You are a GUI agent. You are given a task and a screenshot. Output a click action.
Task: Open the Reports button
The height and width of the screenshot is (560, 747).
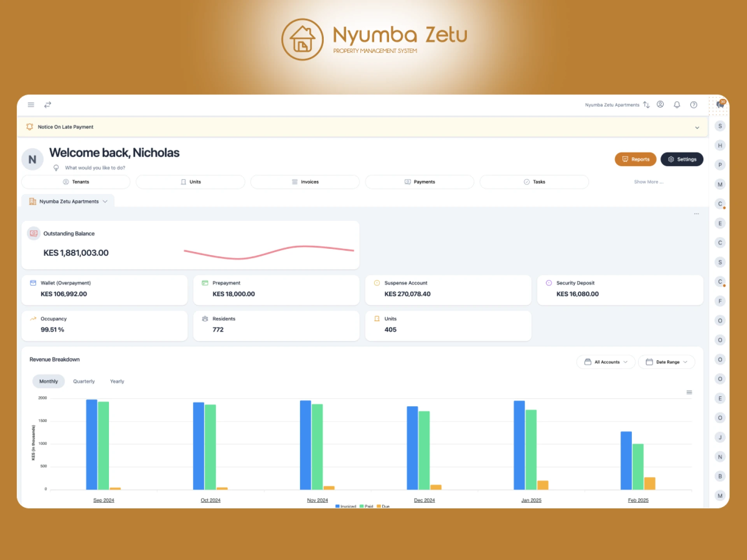tap(635, 159)
